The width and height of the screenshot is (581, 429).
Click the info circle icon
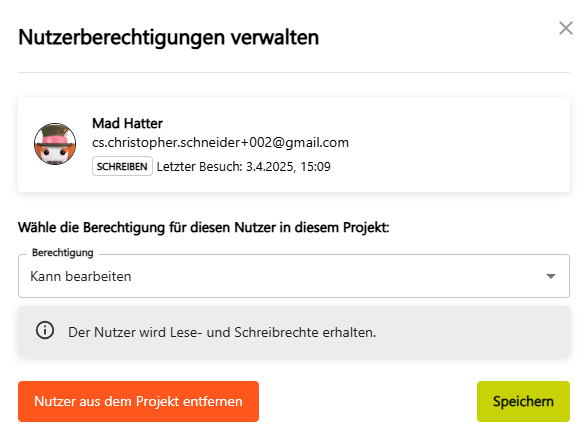coord(45,330)
